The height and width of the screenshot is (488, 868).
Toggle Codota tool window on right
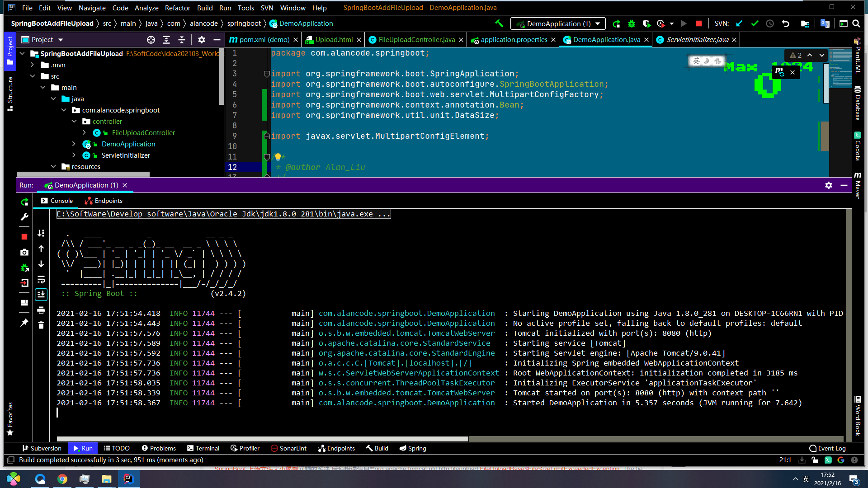click(x=857, y=146)
